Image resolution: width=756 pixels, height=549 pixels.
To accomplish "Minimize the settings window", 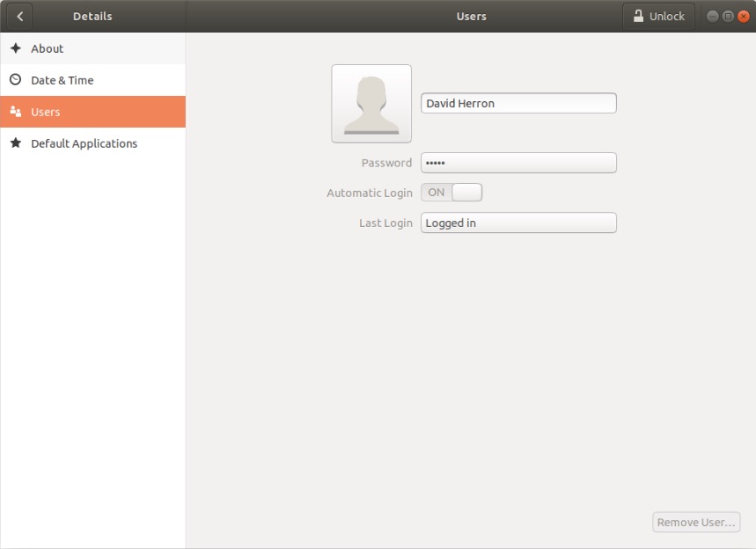I will coord(713,17).
